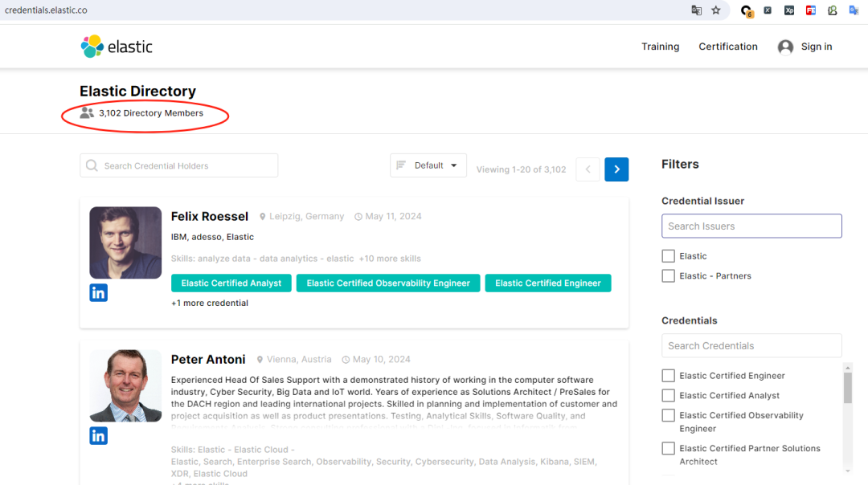
Task: Click the clock icon beside May 11, 2024
Action: click(x=358, y=217)
